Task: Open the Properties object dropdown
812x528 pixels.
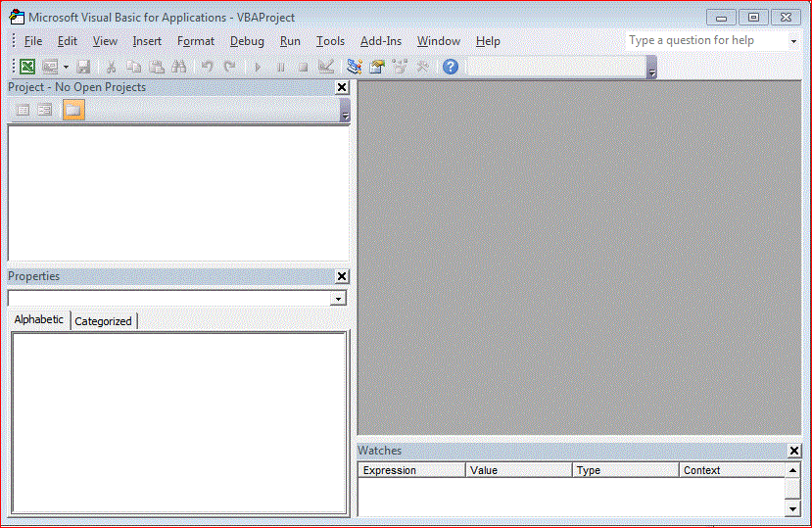Action: pyautogui.click(x=338, y=299)
